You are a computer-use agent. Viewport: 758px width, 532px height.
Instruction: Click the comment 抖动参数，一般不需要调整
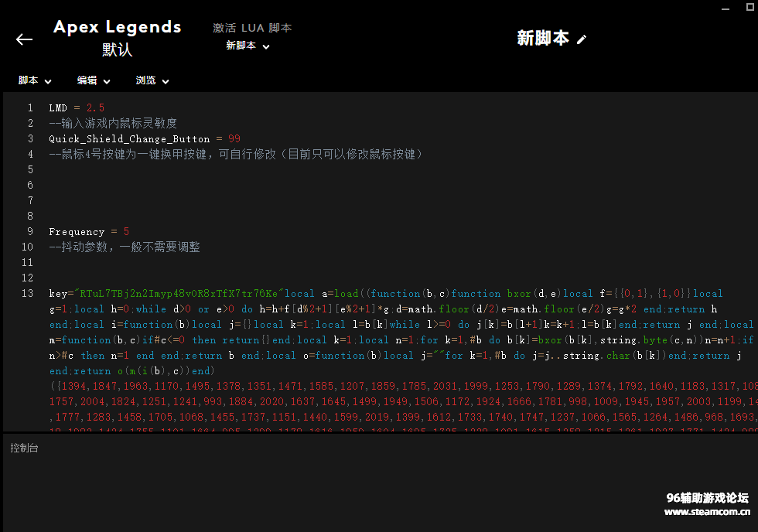pos(125,247)
